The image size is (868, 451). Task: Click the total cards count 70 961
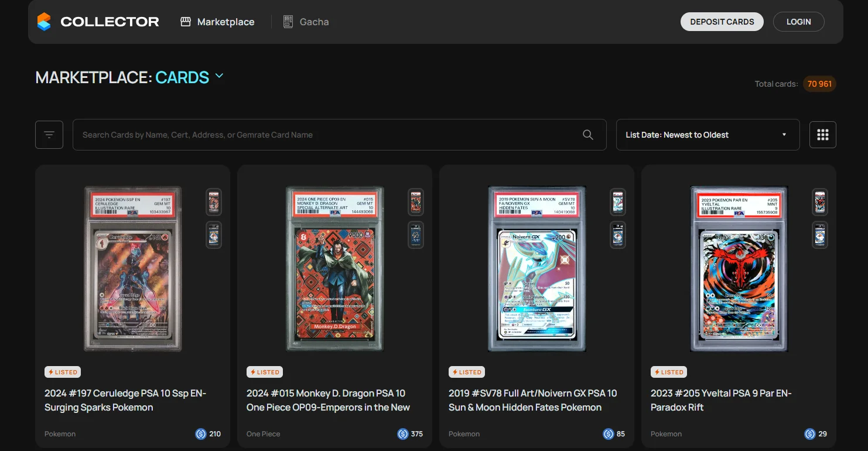coord(819,84)
